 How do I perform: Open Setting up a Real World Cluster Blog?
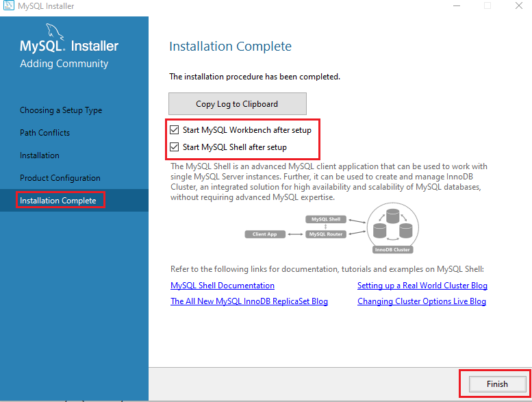(x=422, y=286)
